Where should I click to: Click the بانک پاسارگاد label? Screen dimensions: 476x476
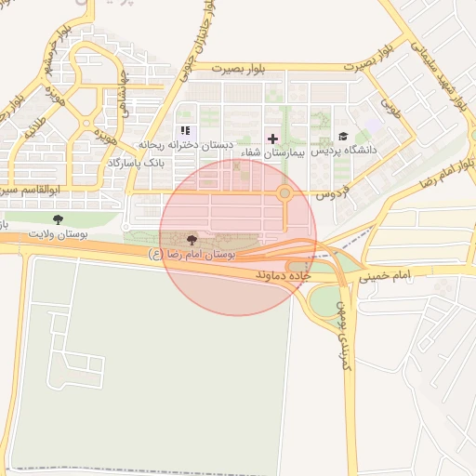pyautogui.click(x=136, y=163)
